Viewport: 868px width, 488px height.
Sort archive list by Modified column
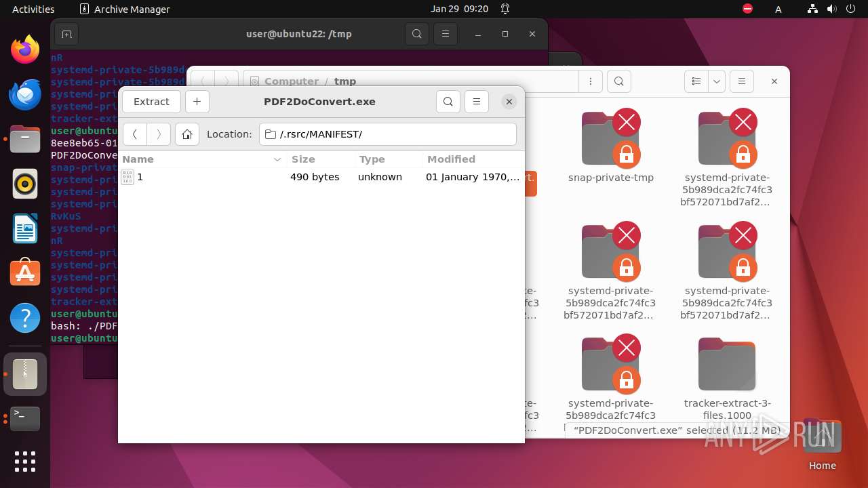click(x=473, y=159)
